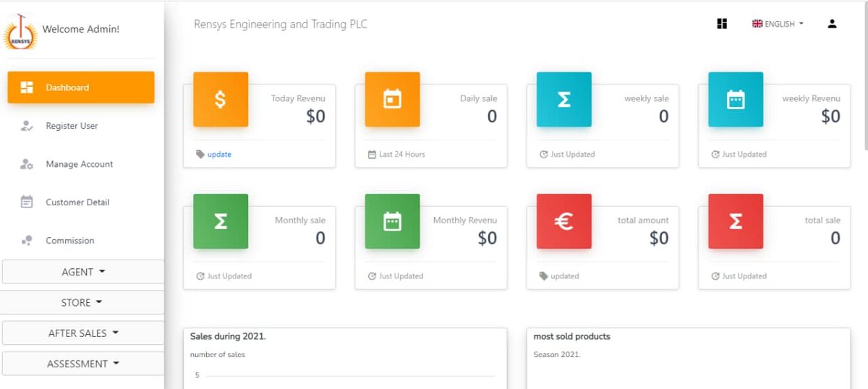Click the tag icon beside the update link

tap(200, 155)
